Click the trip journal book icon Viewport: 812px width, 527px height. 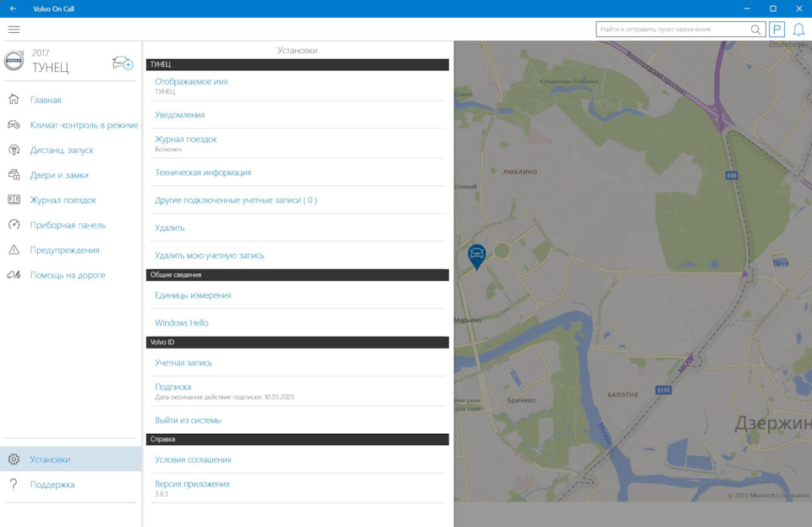(x=14, y=200)
